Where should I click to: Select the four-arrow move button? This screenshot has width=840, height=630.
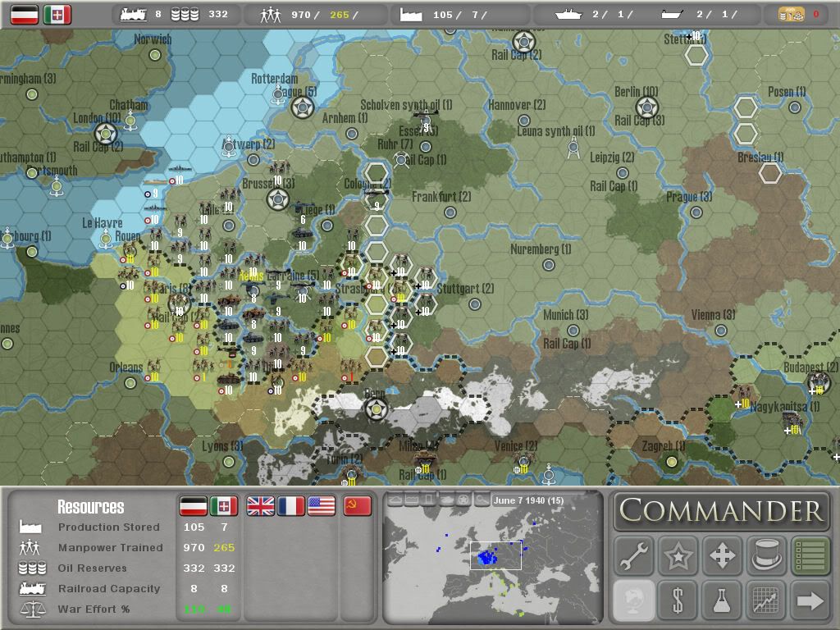pyautogui.click(x=722, y=556)
